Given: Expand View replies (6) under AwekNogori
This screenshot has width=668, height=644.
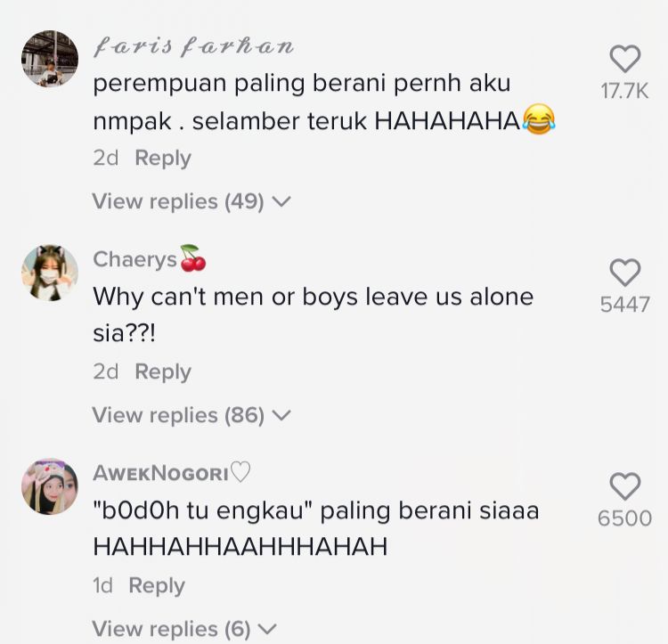Looking at the screenshot, I should tap(184, 629).
